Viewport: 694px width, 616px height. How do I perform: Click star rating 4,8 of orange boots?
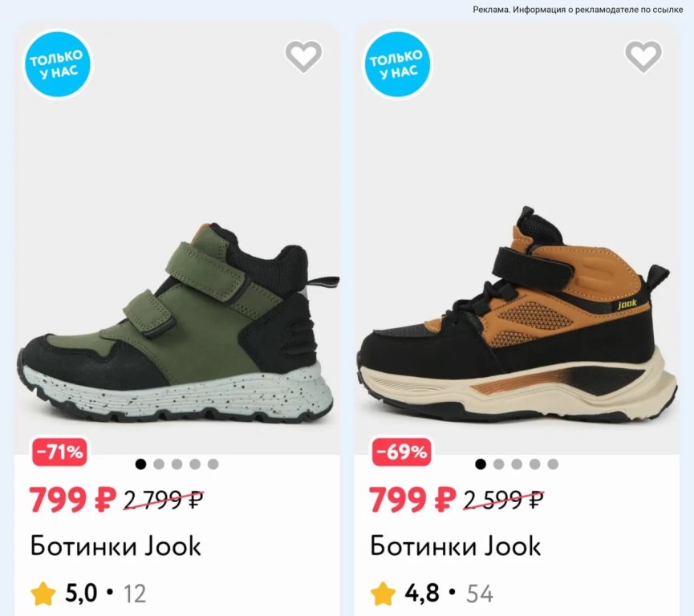tap(431, 594)
